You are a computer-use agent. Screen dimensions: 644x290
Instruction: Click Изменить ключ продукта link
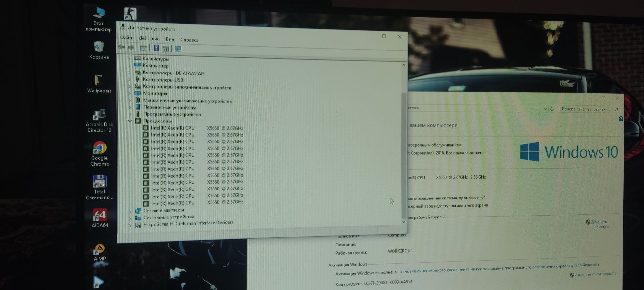click(595, 274)
